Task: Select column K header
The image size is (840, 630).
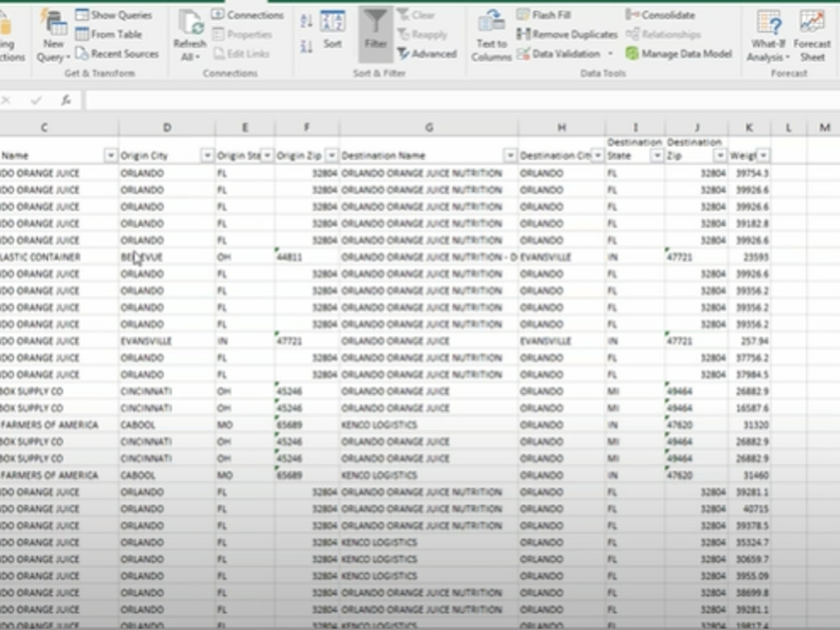Action: point(749,128)
